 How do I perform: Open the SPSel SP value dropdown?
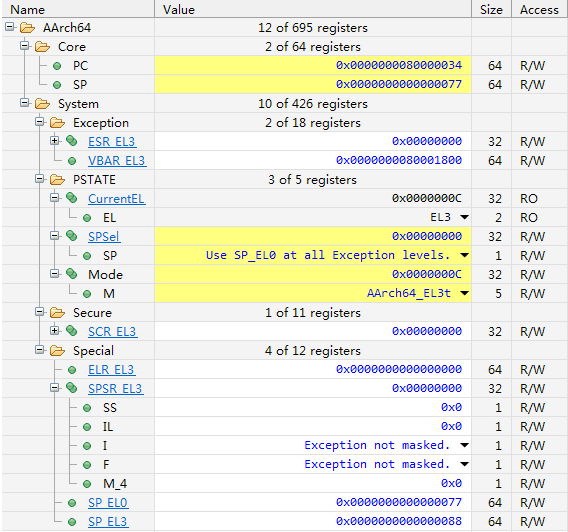464,255
